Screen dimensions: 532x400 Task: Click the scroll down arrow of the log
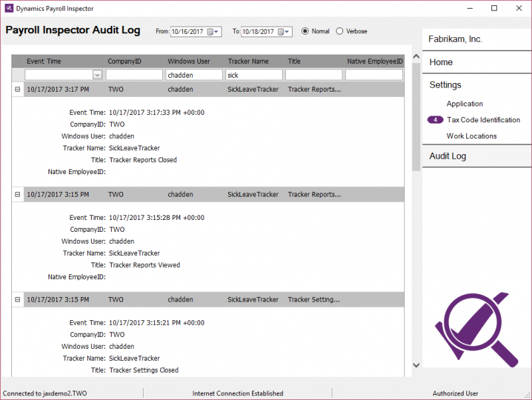click(x=416, y=365)
